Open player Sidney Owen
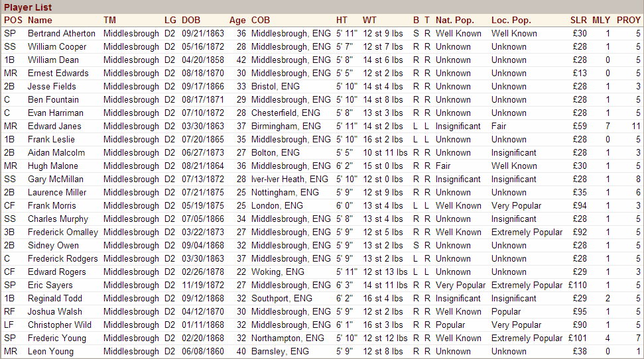This screenshot has height=359, width=644. [x=53, y=245]
